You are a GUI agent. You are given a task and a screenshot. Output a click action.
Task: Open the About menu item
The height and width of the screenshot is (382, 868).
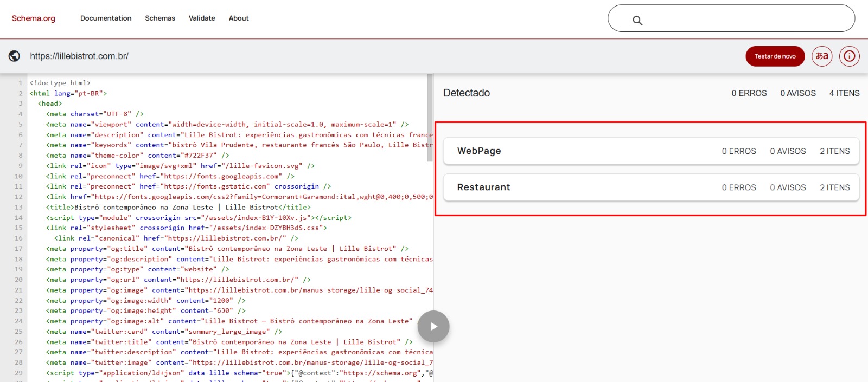point(239,18)
